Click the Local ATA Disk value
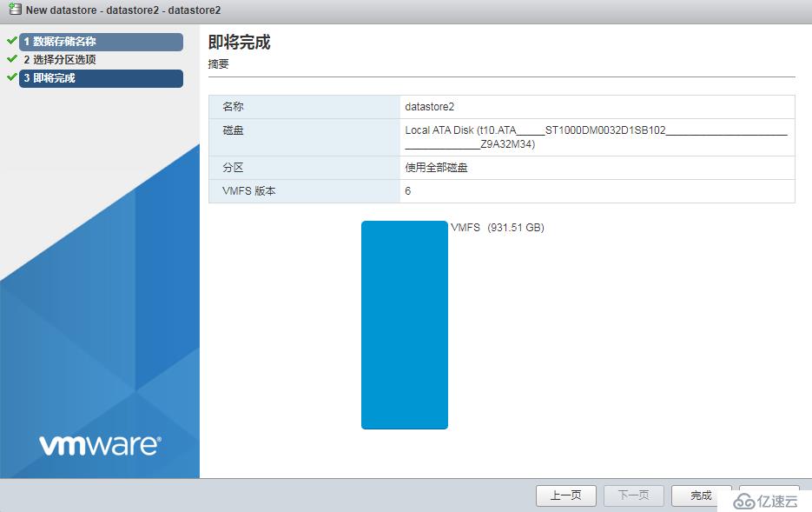Screen dimensions: 812x512 [596, 137]
